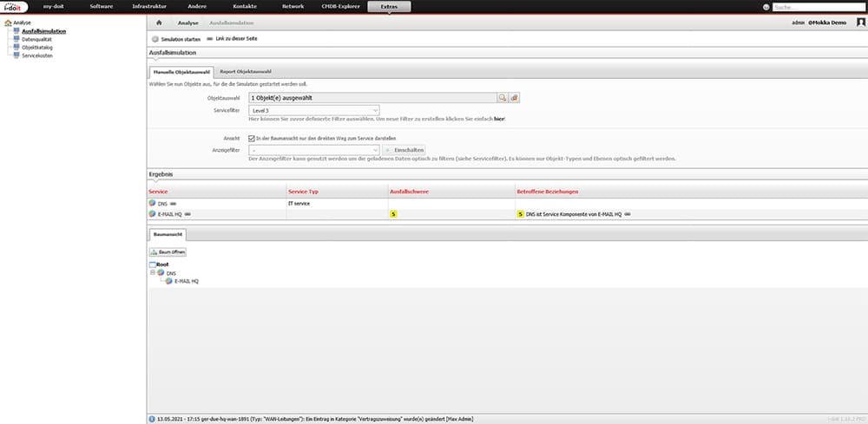Click the user profile avatar icon
868x424 pixels.
pyautogui.click(x=861, y=23)
